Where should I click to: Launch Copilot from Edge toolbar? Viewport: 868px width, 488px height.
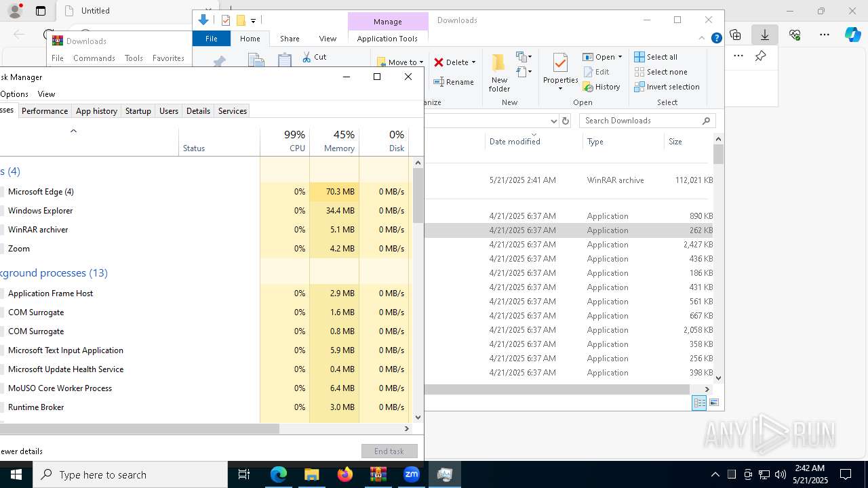point(852,35)
